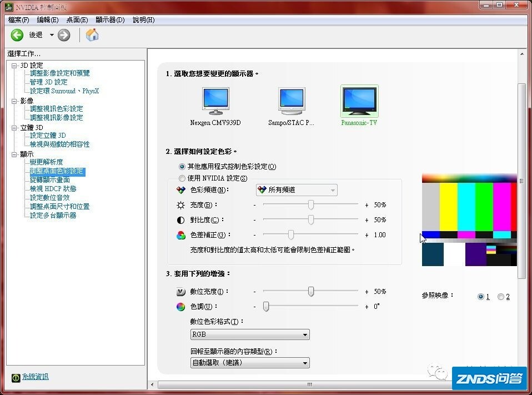Click the vertical scrollbar up arrow

522,54
